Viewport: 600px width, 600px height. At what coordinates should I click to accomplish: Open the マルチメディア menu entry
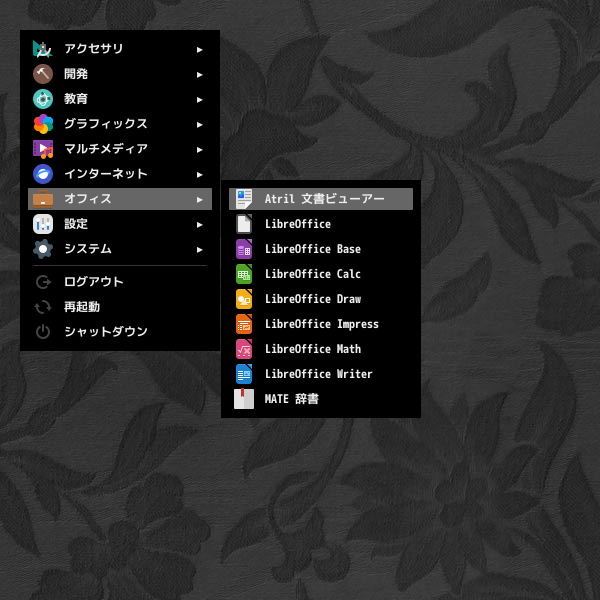(x=120, y=149)
